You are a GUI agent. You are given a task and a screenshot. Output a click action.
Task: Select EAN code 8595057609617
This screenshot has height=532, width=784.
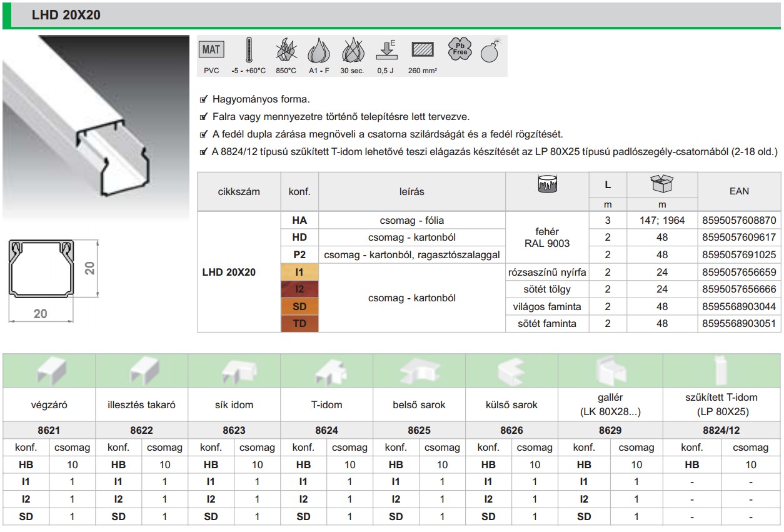pyautogui.click(x=739, y=238)
